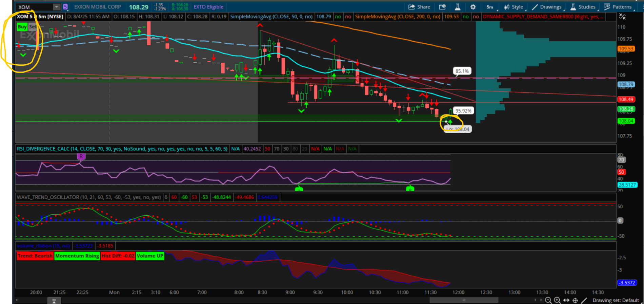Click the 108.79 blue price axis tag
Viewport: 644px width, 304px height.
point(626,84)
